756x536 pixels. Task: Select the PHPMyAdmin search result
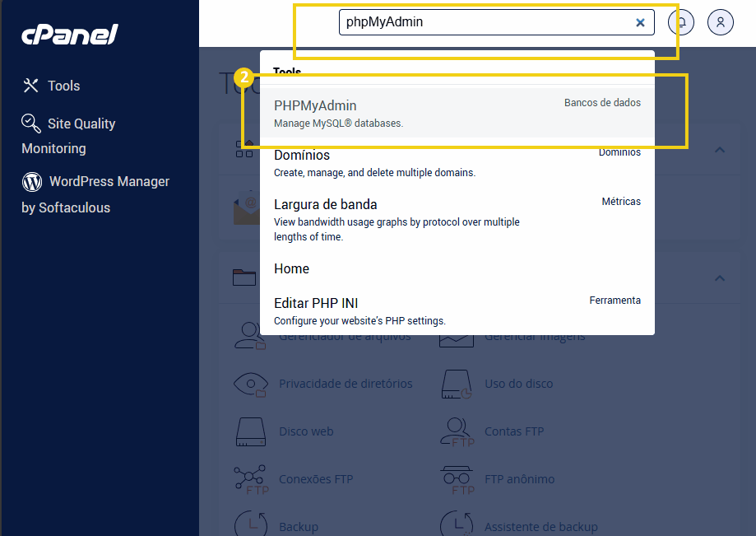[457, 113]
